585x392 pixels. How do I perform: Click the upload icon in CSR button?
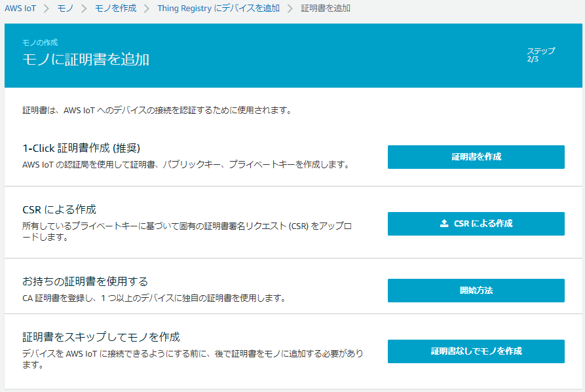coord(444,223)
